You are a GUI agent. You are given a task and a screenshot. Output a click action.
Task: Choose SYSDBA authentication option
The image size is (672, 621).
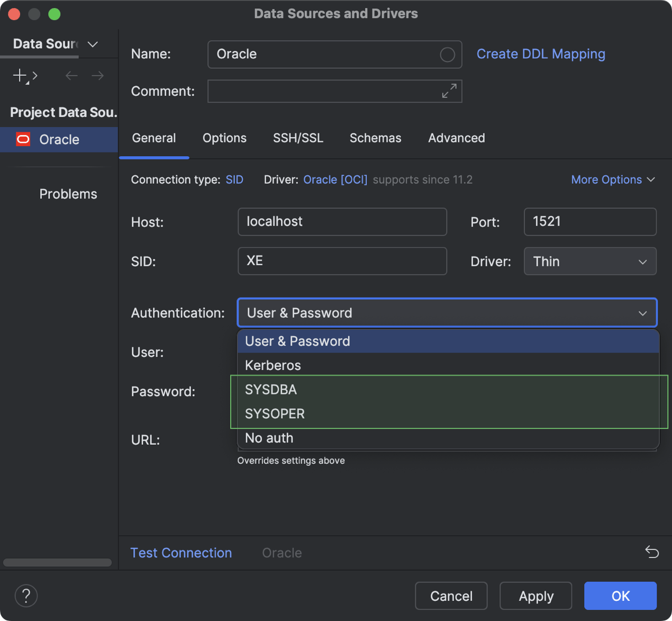click(x=271, y=390)
